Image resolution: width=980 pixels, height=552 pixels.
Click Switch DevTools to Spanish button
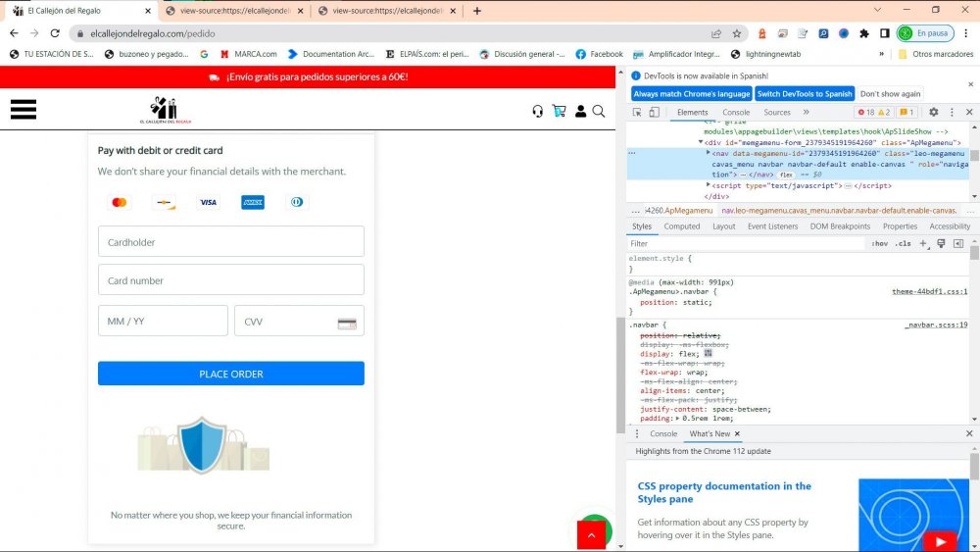click(805, 94)
